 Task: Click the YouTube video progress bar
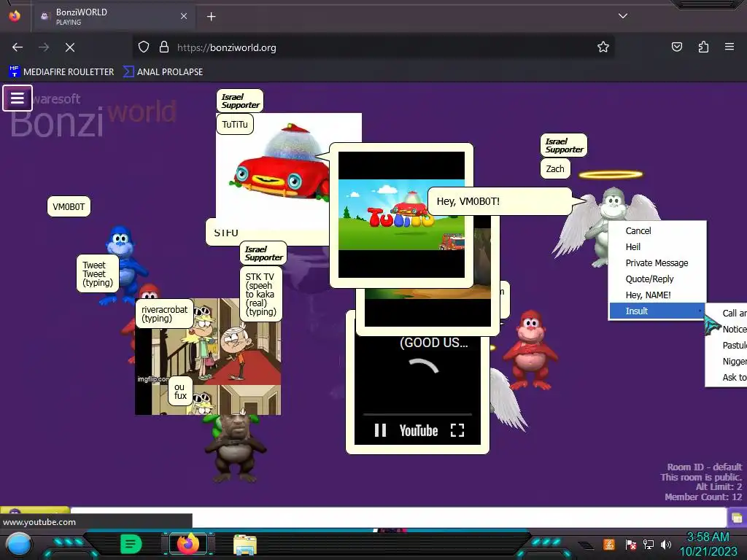tap(417, 415)
